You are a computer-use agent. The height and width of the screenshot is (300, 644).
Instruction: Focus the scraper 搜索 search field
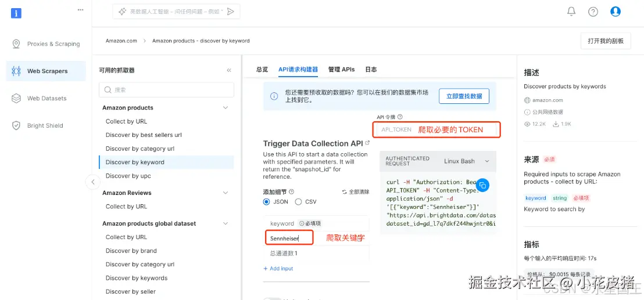[x=166, y=90]
